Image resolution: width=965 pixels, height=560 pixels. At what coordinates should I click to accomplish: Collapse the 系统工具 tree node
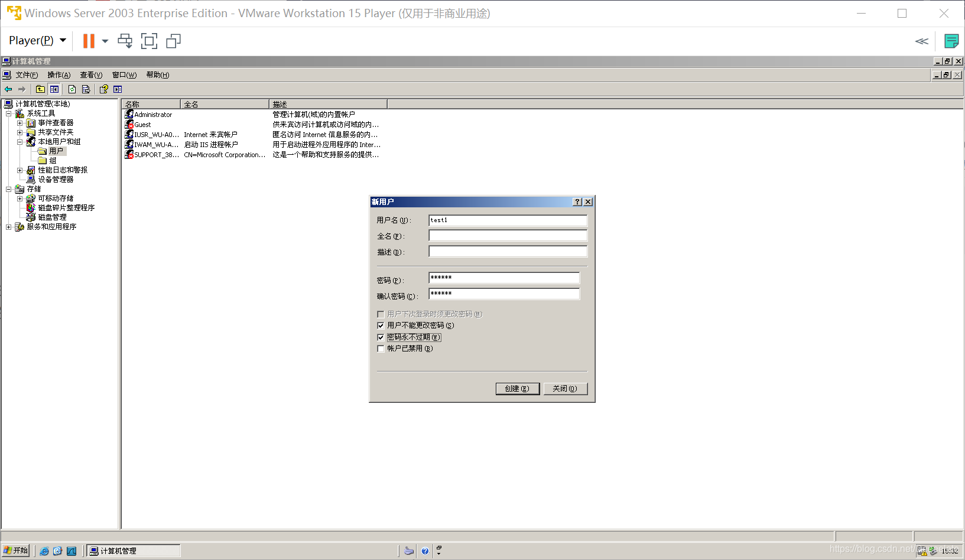point(9,113)
